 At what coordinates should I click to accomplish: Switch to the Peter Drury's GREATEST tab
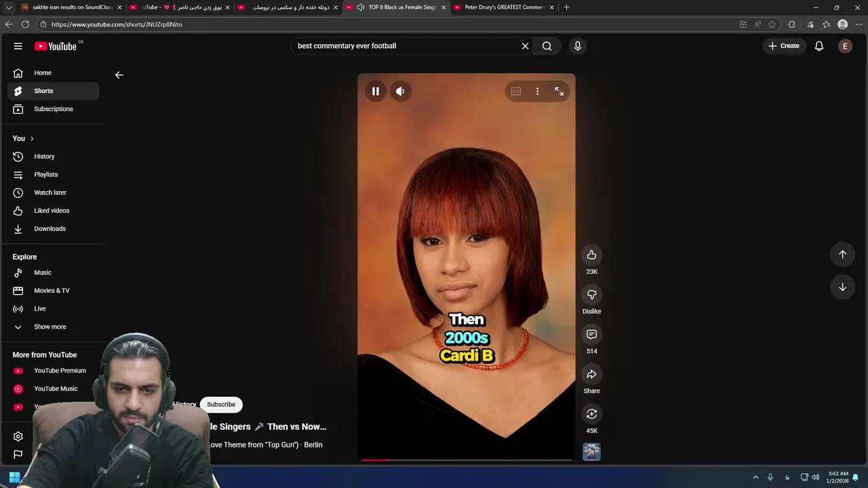503,7
